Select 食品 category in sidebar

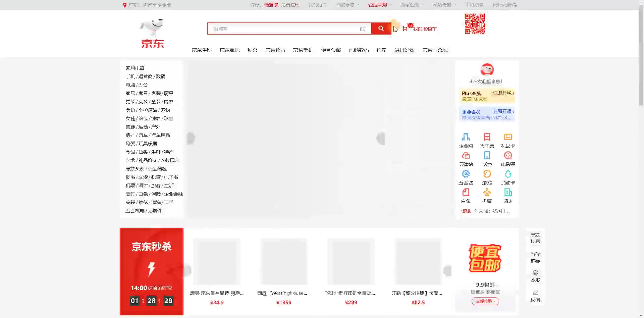(130, 152)
